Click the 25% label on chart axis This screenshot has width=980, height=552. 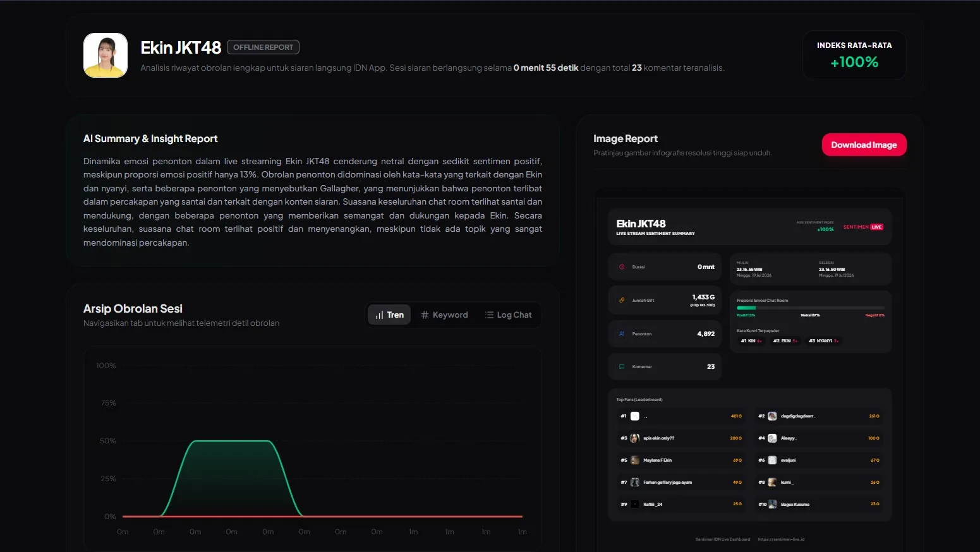(x=109, y=479)
